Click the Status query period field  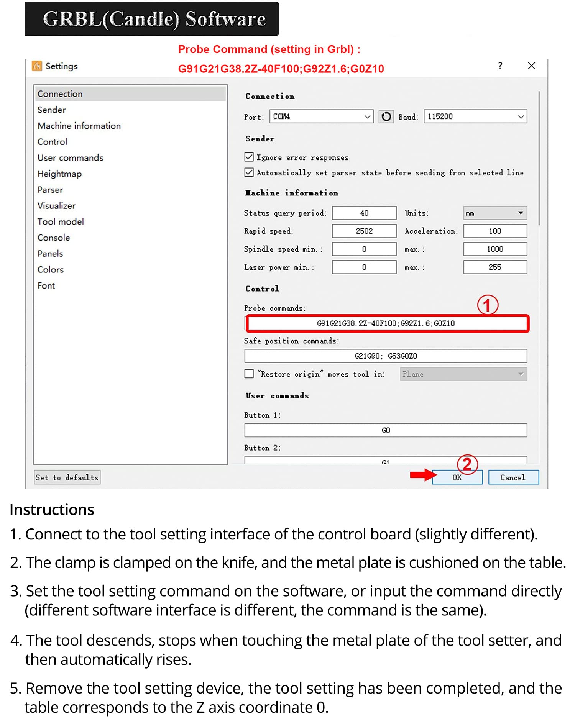(x=364, y=213)
